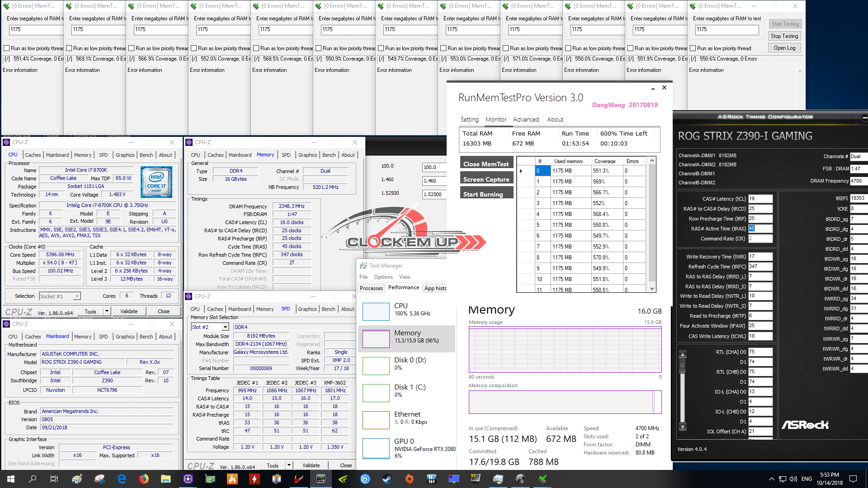Expand Tools arrow in CPU-Z SPD window
The height and width of the screenshot is (488, 868).
(x=289, y=465)
